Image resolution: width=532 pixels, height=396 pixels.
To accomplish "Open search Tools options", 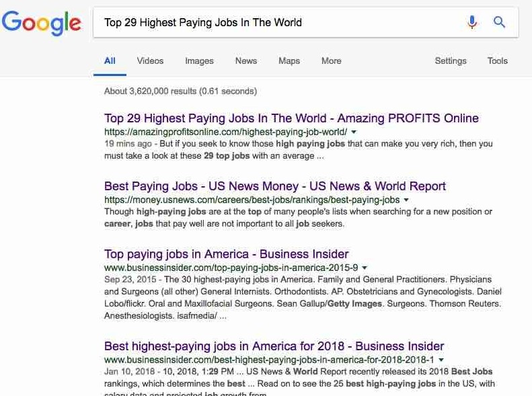I will [498, 61].
